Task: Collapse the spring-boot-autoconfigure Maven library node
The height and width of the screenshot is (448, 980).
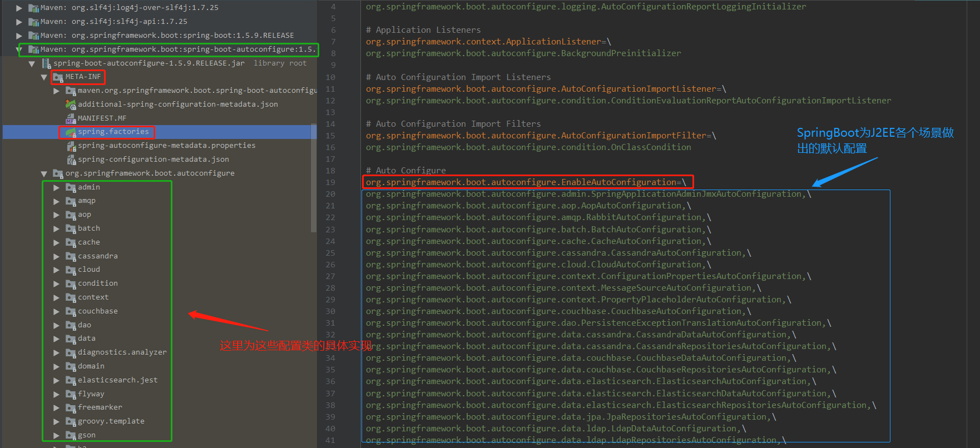Action: (x=19, y=49)
